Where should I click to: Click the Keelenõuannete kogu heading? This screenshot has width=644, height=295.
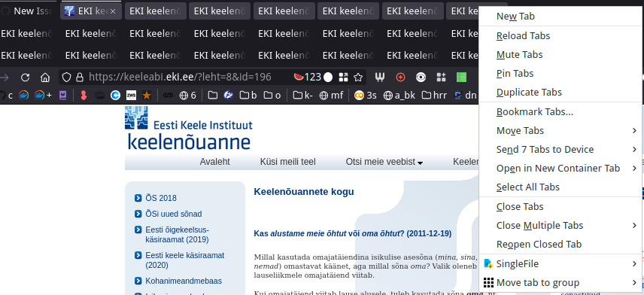coord(304,191)
